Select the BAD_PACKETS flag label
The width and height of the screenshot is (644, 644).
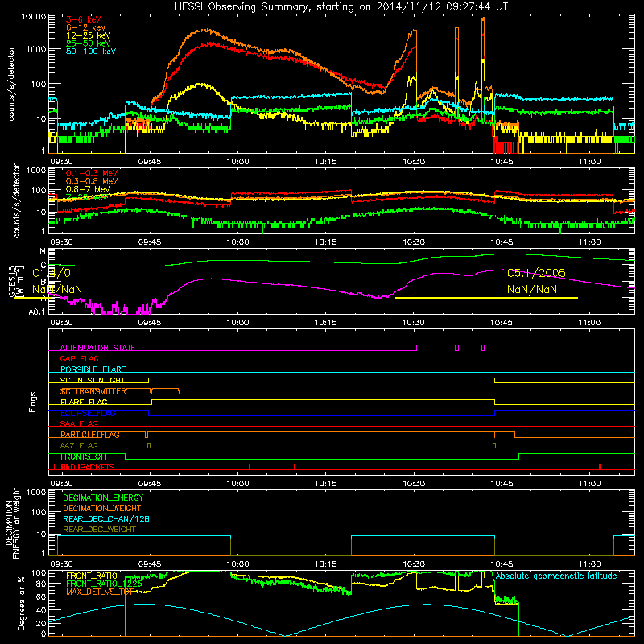pos(88,468)
